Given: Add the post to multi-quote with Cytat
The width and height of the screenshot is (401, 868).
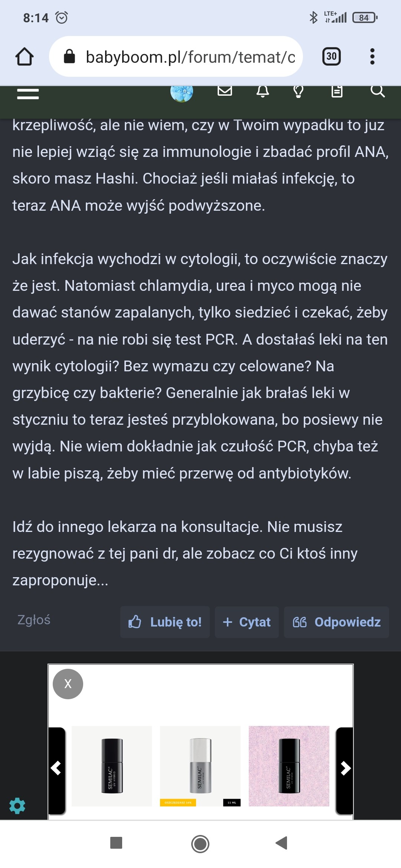Looking at the screenshot, I should tap(247, 622).
